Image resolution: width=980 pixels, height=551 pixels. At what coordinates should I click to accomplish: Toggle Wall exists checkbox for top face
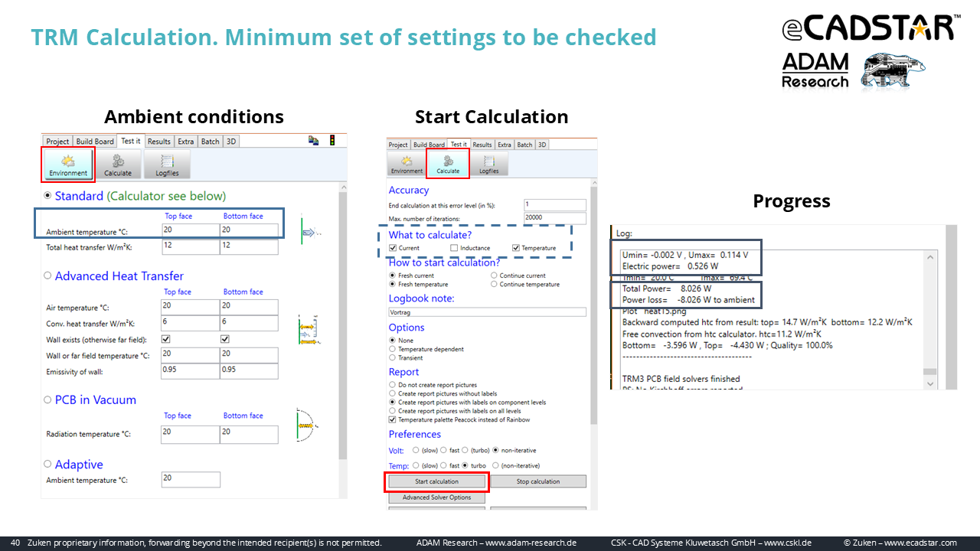click(x=166, y=339)
